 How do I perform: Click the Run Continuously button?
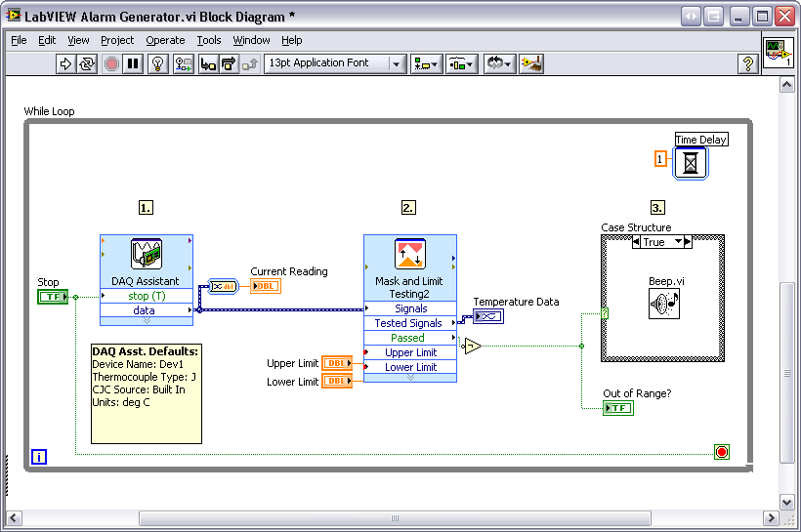[88, 63]
